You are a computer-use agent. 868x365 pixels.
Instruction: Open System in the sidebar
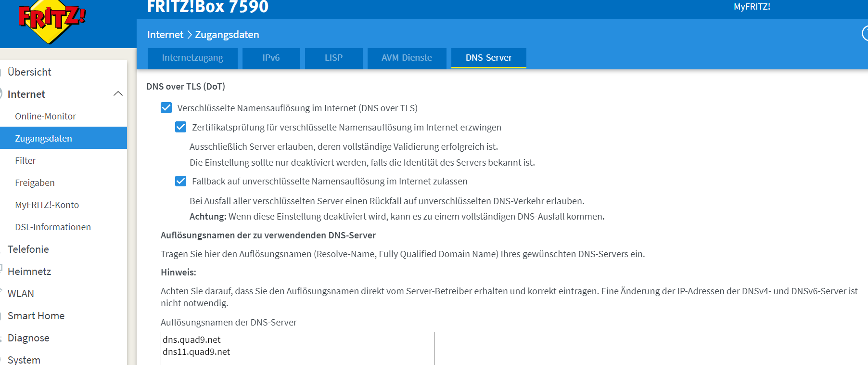(24, 359)
